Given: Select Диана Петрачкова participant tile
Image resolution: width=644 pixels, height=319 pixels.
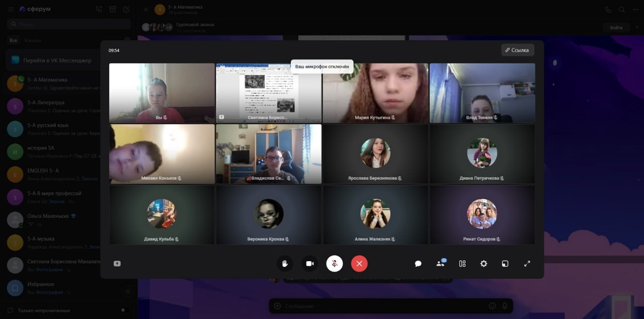Looking at the screenshot, I should tap(482, 154).
